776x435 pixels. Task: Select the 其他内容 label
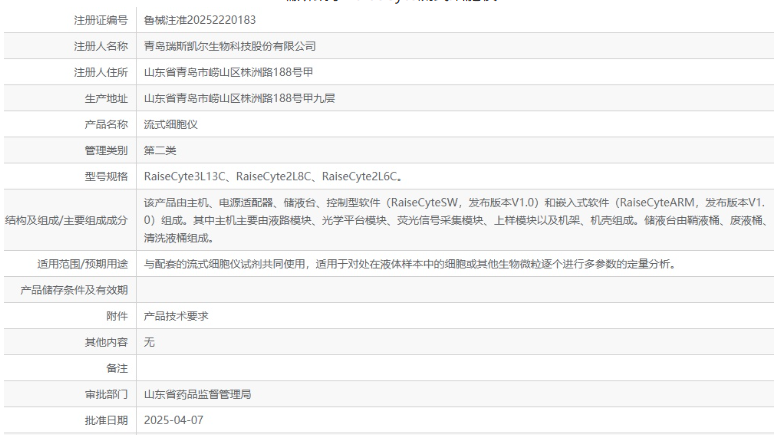[x=106, y=342]
